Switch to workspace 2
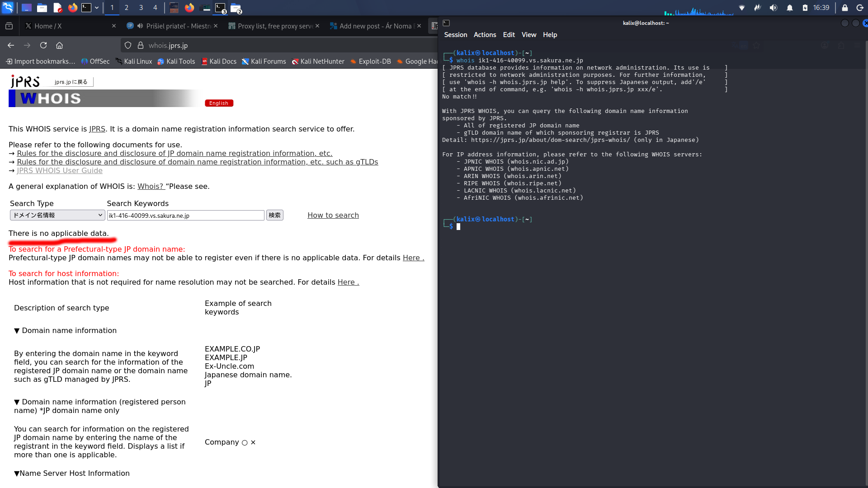 (127, 8)
